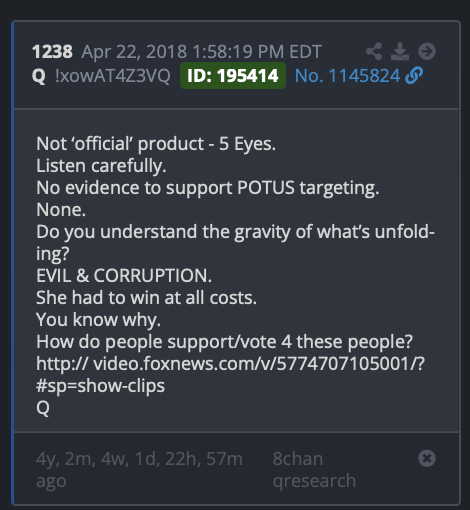Click the share icon on post 1238

click(374, 51)
